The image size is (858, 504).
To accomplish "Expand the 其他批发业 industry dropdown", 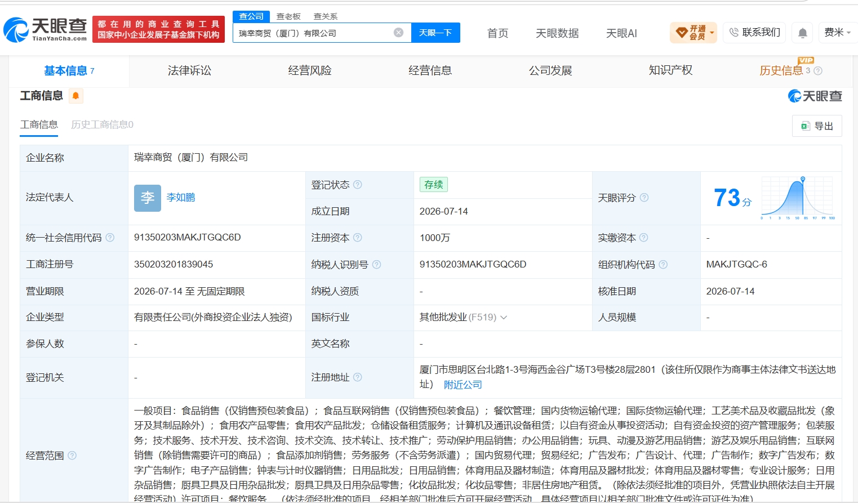I will click(504, 318).
